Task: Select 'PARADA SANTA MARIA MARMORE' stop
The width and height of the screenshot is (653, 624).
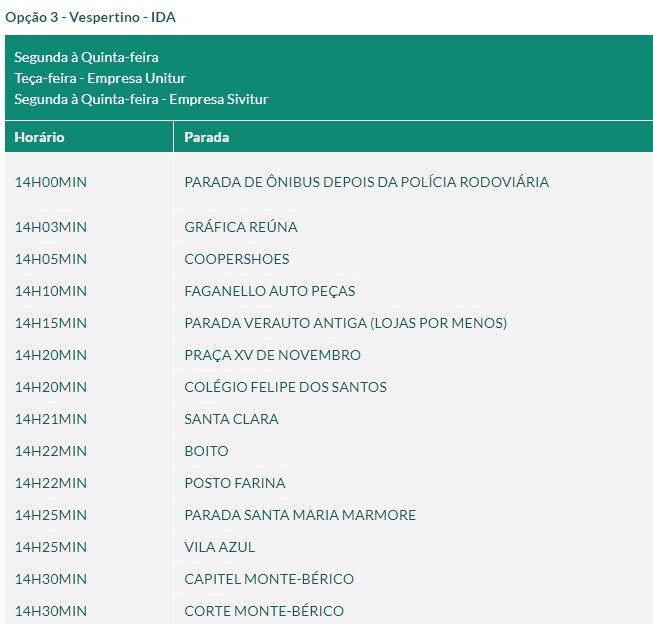Action: 300,515
